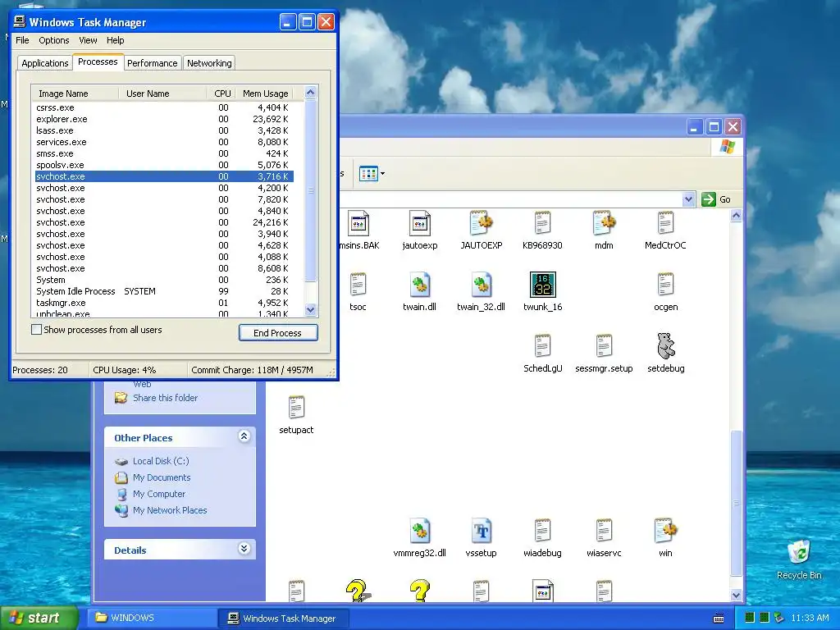Image resolution: width=840 pixels, height=630 pixels.
Task: Click process list scroll up arrow
Action: click(310, 93)
